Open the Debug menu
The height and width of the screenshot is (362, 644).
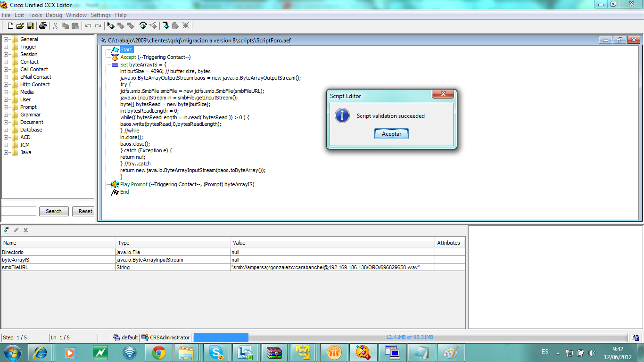tap(54, 15)
